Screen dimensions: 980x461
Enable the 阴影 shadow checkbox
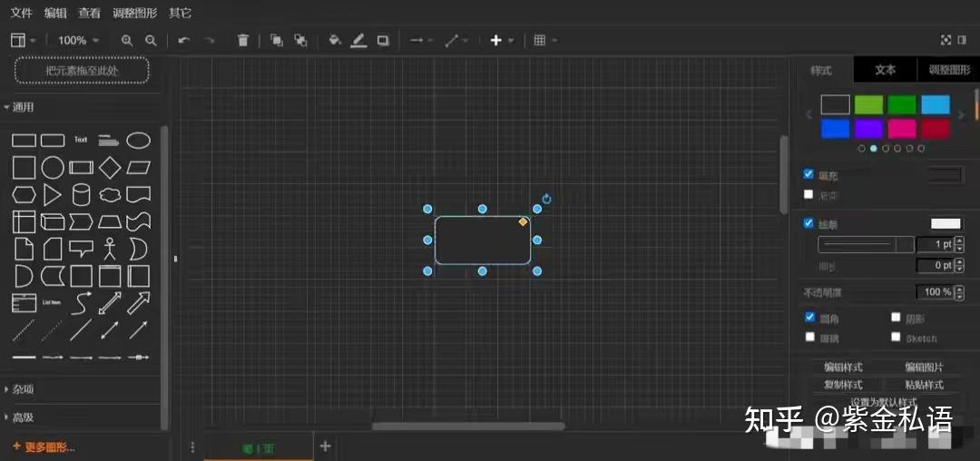[x=896, y=318]
